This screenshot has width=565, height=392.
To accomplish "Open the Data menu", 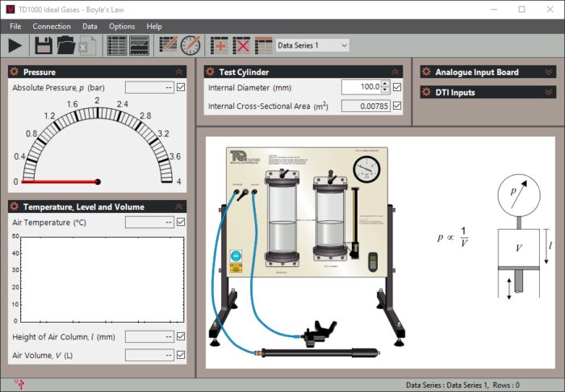I will [x=90, y=27].
